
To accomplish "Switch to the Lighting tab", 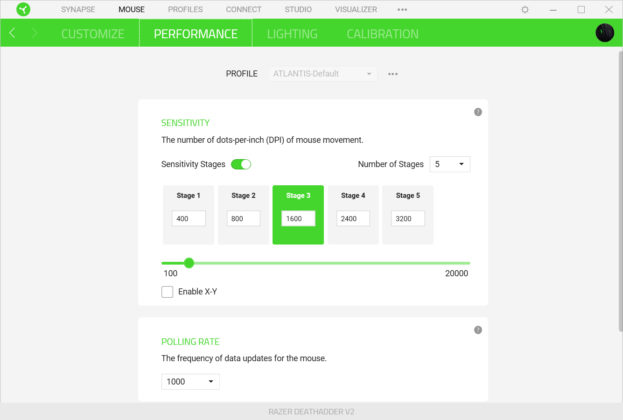I will coord(292,34).
